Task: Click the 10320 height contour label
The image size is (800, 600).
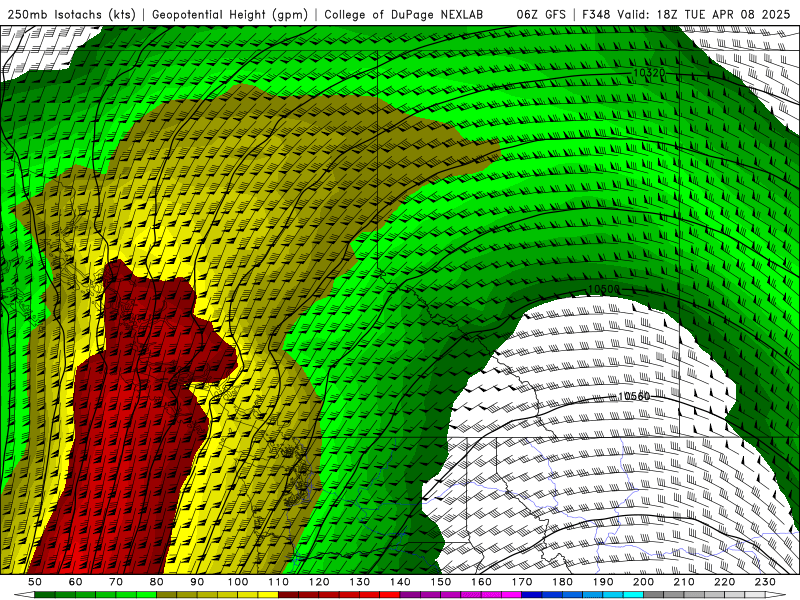Action: click(649, 73)
